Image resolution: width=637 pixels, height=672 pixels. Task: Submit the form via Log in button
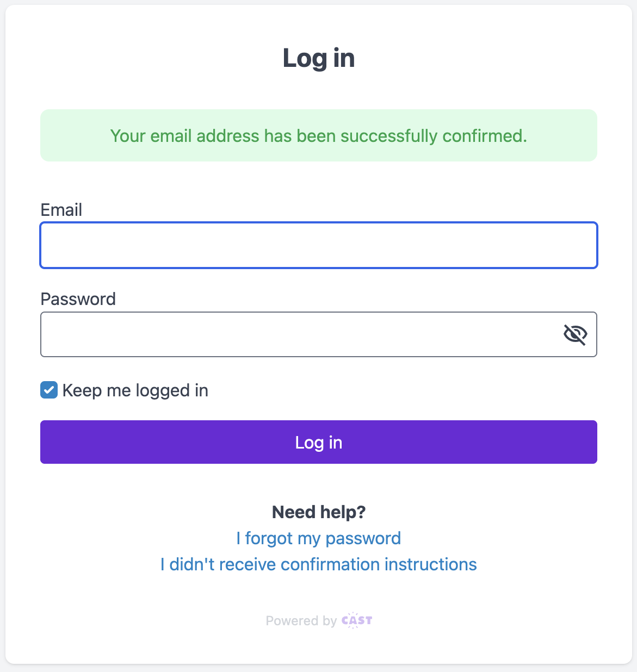click(318, 442)
